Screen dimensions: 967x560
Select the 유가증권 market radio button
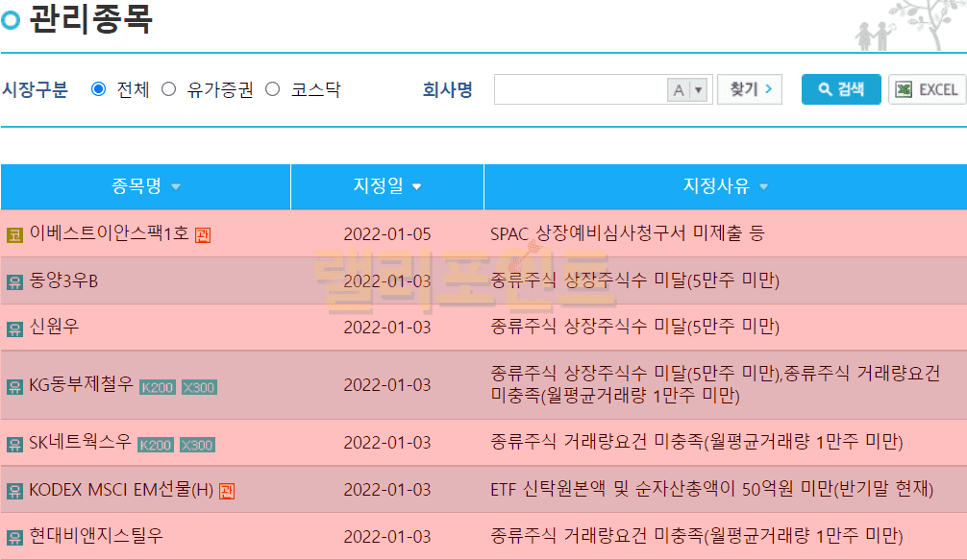point(169,89)
